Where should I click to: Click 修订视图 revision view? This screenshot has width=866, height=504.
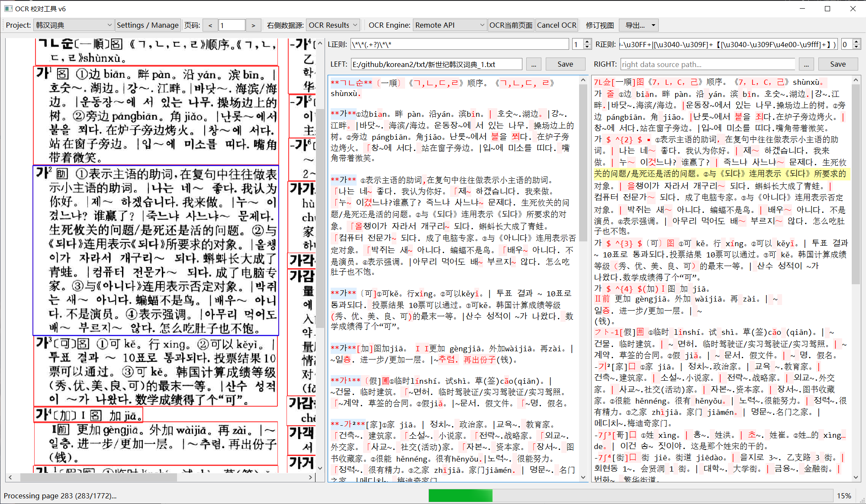[599, 25]
